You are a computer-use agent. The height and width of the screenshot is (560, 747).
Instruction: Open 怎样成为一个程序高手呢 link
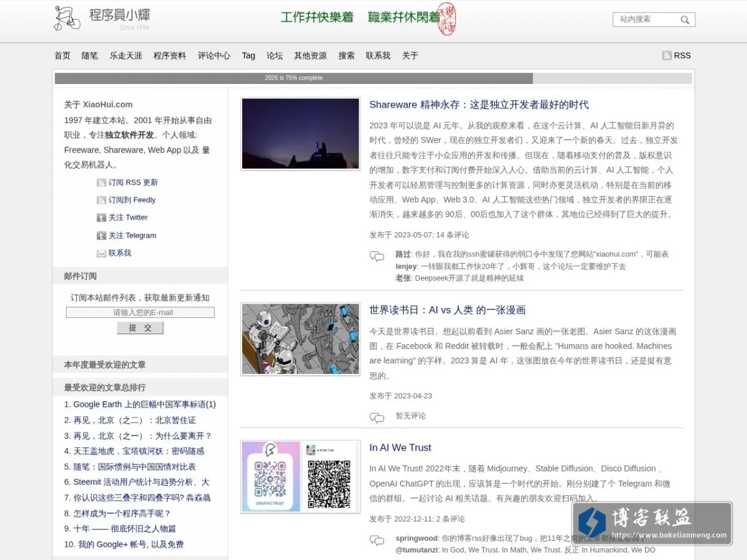point(122,513)
